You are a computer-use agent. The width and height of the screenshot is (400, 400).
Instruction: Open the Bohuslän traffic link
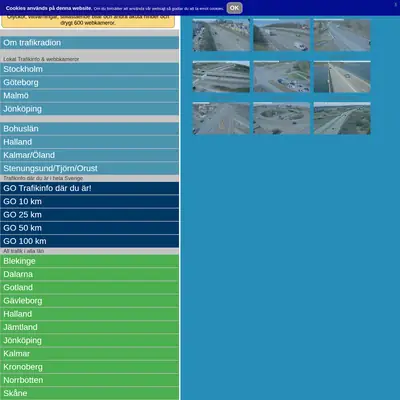pyautogui.click(x=89, y=129)
